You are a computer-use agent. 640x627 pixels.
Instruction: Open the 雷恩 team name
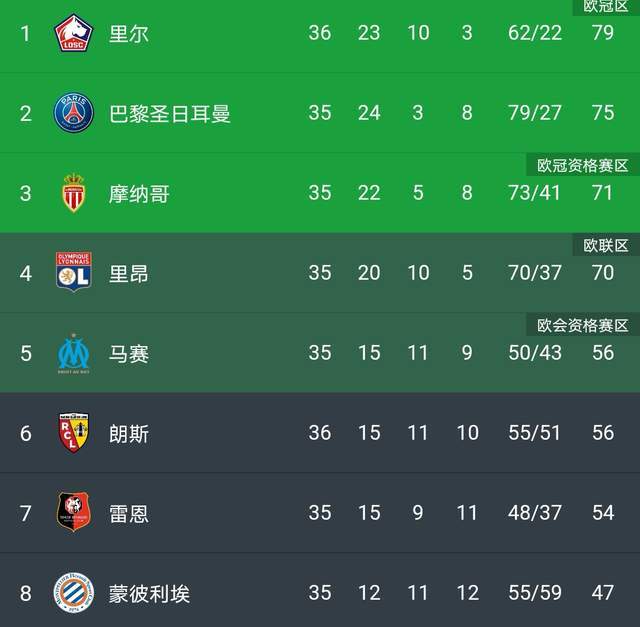point(129,514)
